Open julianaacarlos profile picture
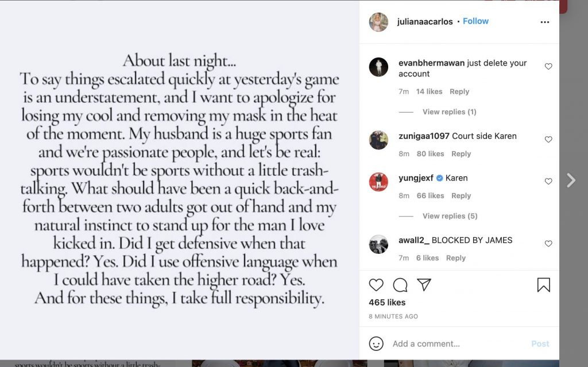The image size is (588, 367). pyautogui.click(x=378, y=22)
